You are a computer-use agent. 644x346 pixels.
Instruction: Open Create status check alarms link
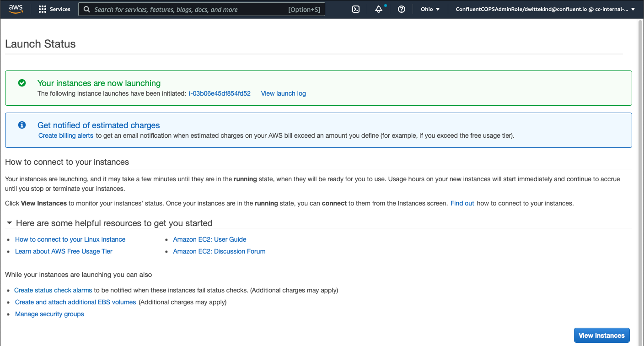click(53, 290)
